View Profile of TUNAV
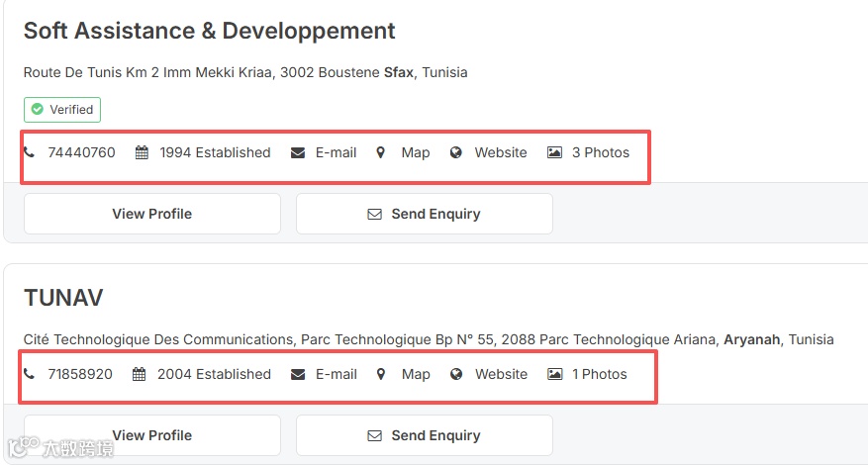This screenshot has height=465, width=868. coord(152,435)
